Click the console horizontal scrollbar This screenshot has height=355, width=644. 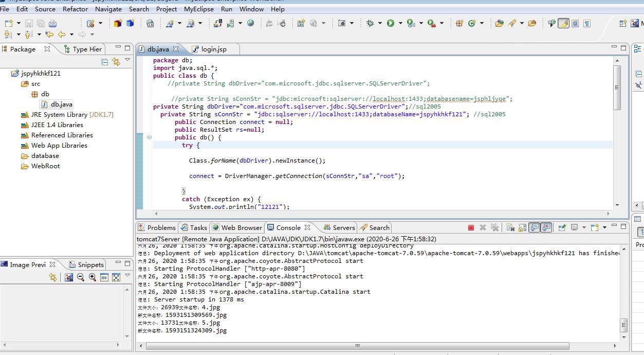[357, 346]
